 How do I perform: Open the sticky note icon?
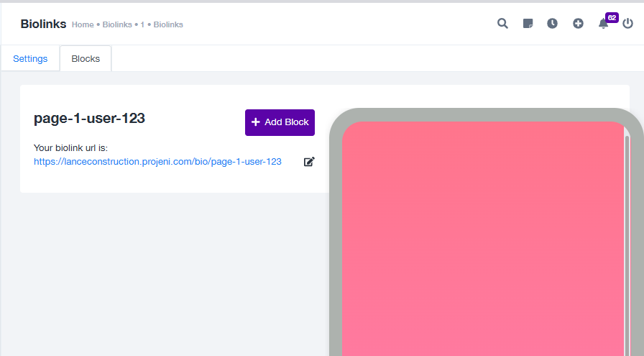click(x=528, y=24)
